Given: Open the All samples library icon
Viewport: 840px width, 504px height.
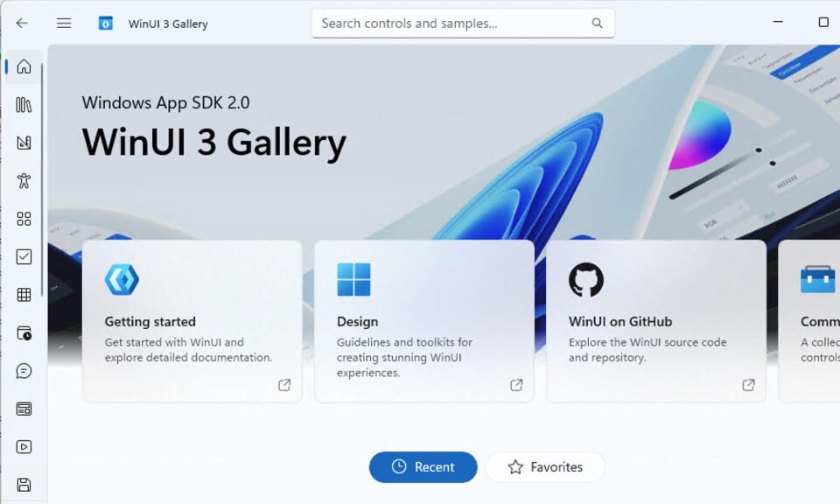Looking at the screenshot, I should point(24,105).
